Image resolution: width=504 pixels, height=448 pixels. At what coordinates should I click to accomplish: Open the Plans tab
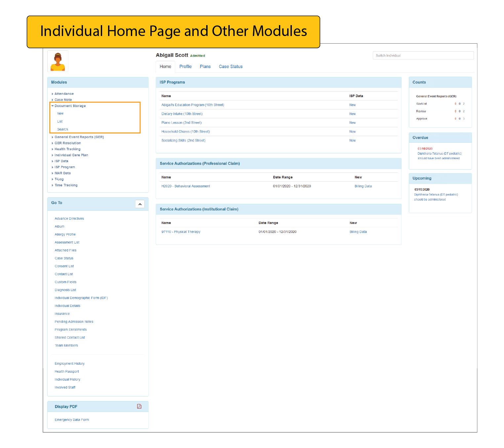(205, 66)
